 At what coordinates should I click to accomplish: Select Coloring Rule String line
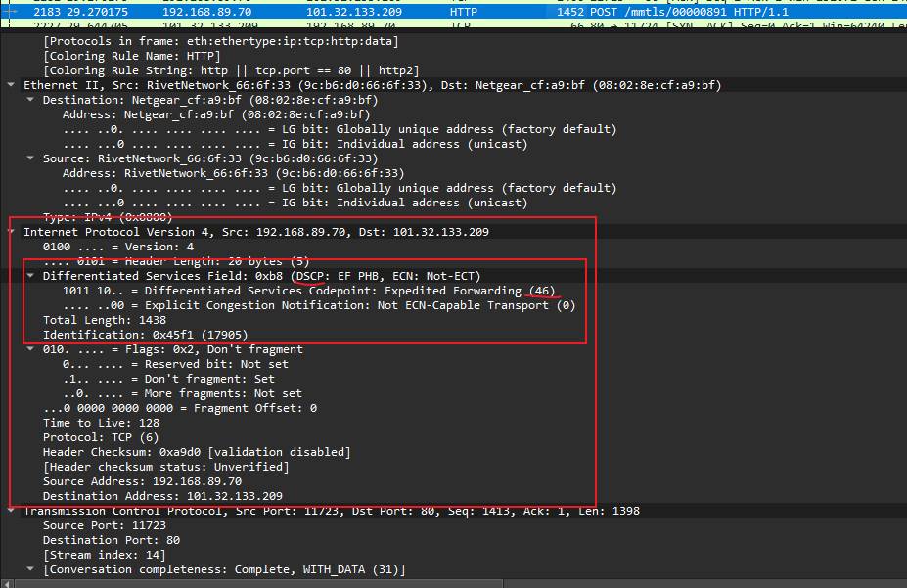point(231,70)
